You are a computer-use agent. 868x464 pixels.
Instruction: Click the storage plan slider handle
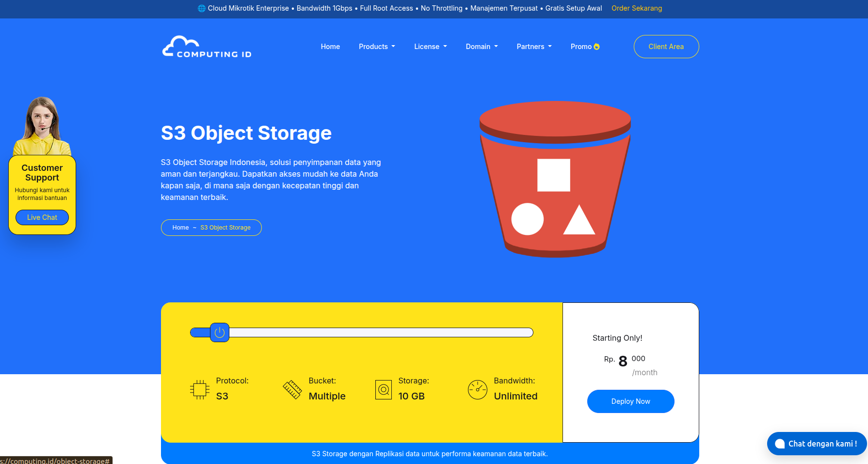coord(220,332)
